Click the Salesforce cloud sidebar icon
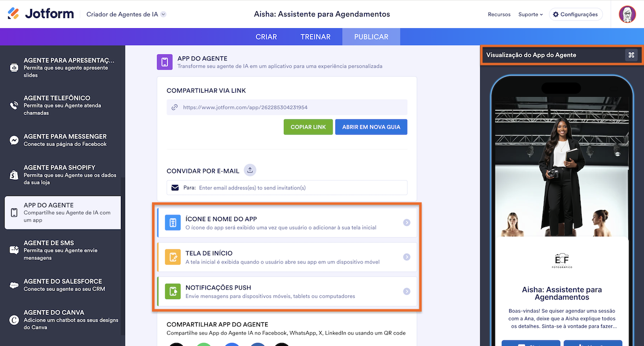Viewport: 644px width, 346px height. click(14, 285)
